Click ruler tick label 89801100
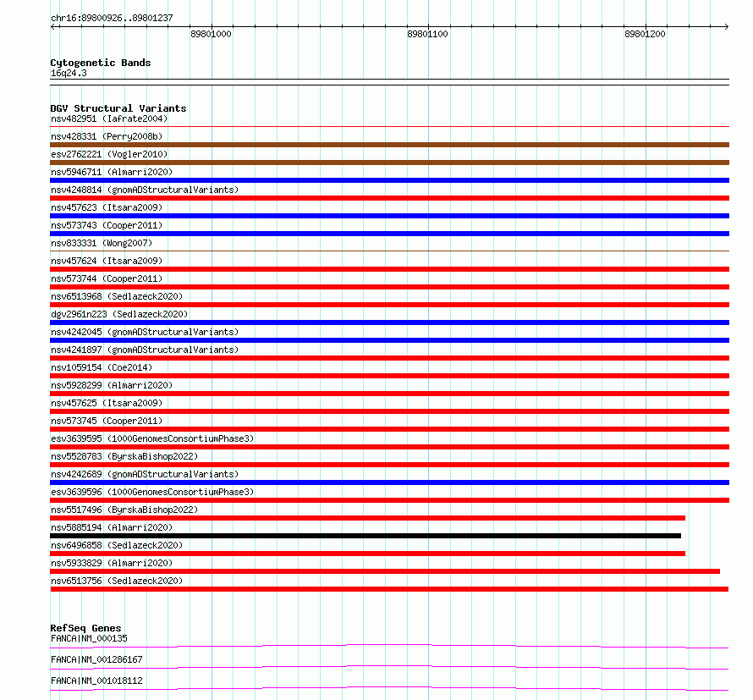 [x=427, y=34]
